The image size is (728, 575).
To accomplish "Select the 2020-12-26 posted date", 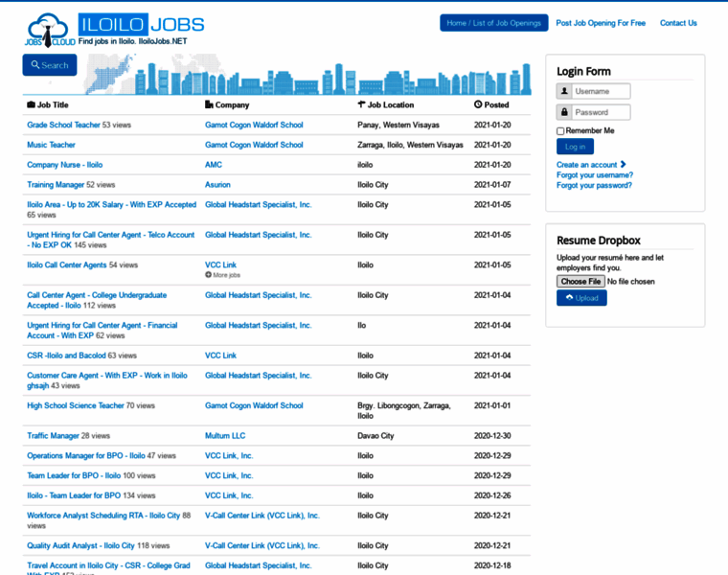I will [492, 495].
